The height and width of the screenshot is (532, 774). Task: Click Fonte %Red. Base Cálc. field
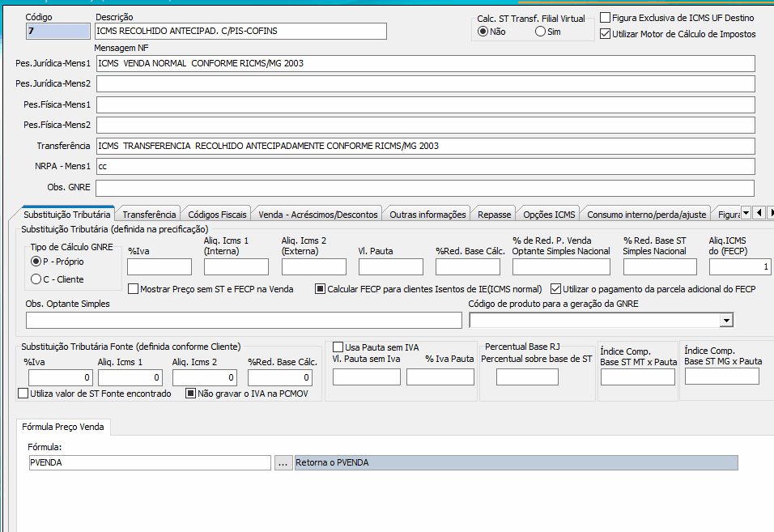[280, 377]
